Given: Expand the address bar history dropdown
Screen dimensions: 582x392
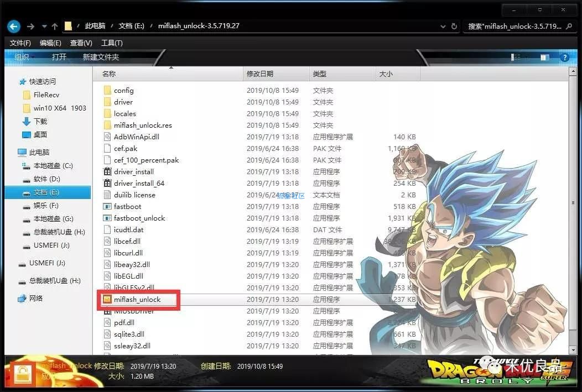Looking at the screenshot, I should click(x=443, y=27).
